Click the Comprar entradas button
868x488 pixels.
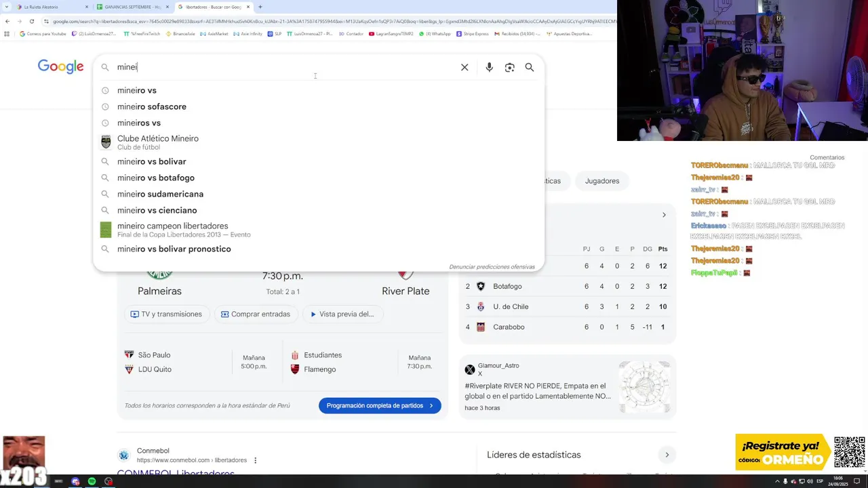(x=255, y=314)
